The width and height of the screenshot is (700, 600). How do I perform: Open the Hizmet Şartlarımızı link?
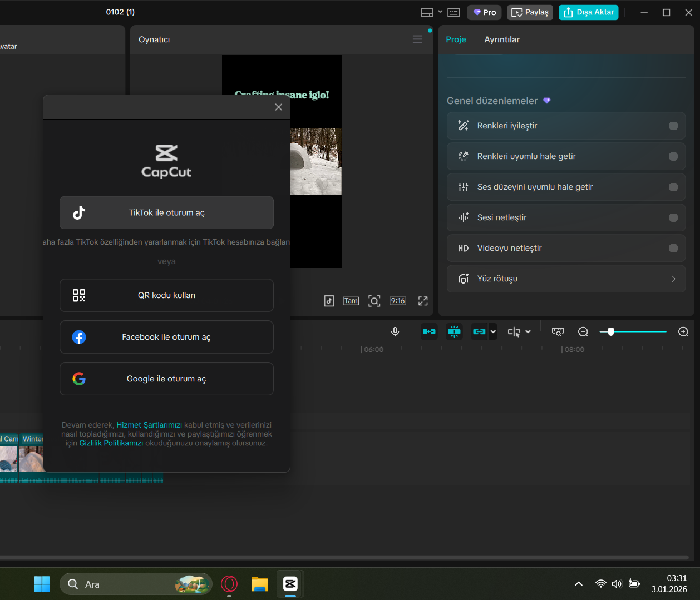point(149,425)
